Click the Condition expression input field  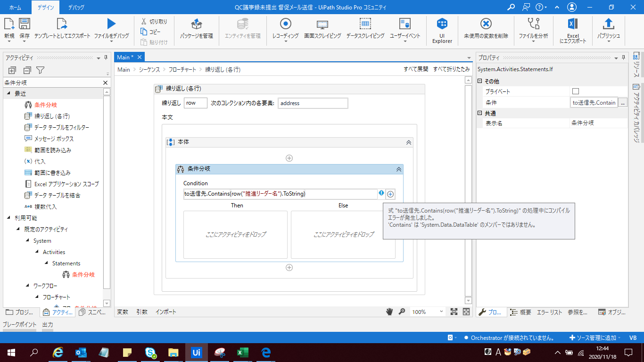pos(281,194)
